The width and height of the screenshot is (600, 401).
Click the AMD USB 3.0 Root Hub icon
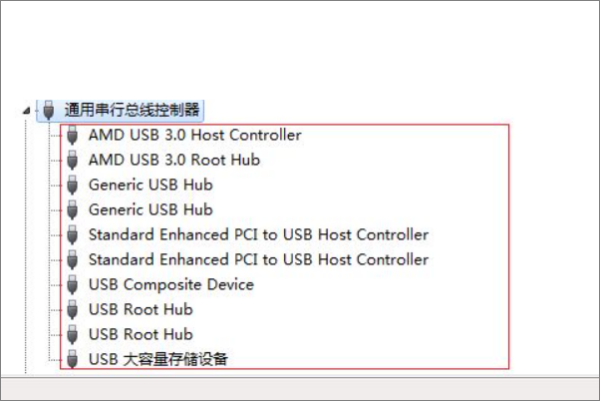coord(72,159)
